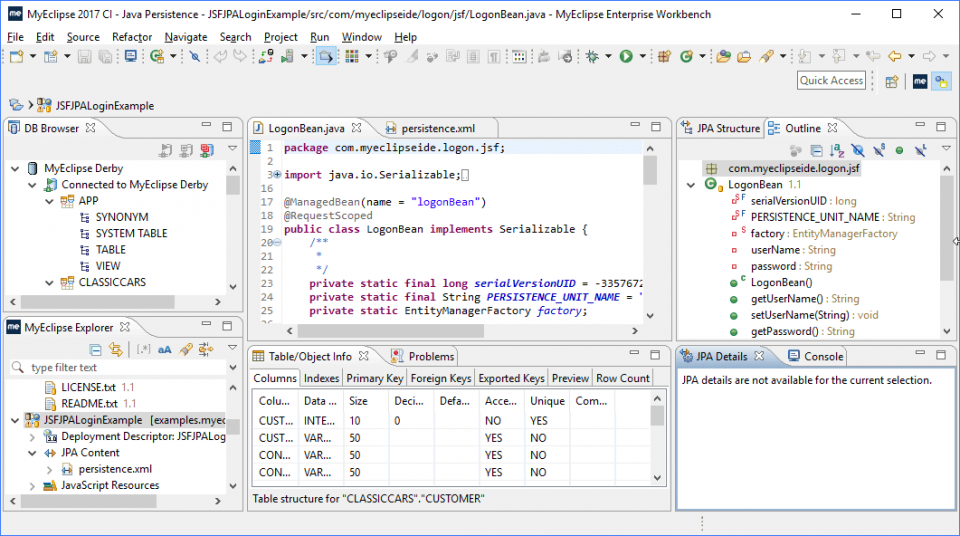The height and width of the screenshot is (536, 960).
Task: Collapse the APP schema node
Action: click(x=50, y=201)
